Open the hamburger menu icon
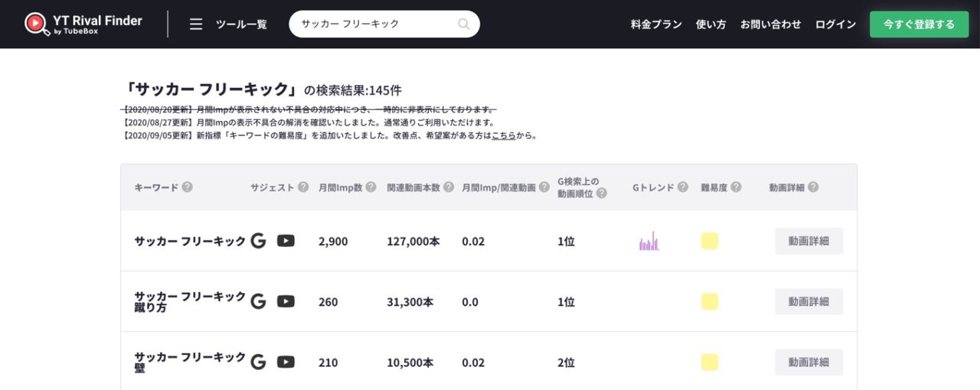Viewport: 980px width, 390px height. point(196,24)
